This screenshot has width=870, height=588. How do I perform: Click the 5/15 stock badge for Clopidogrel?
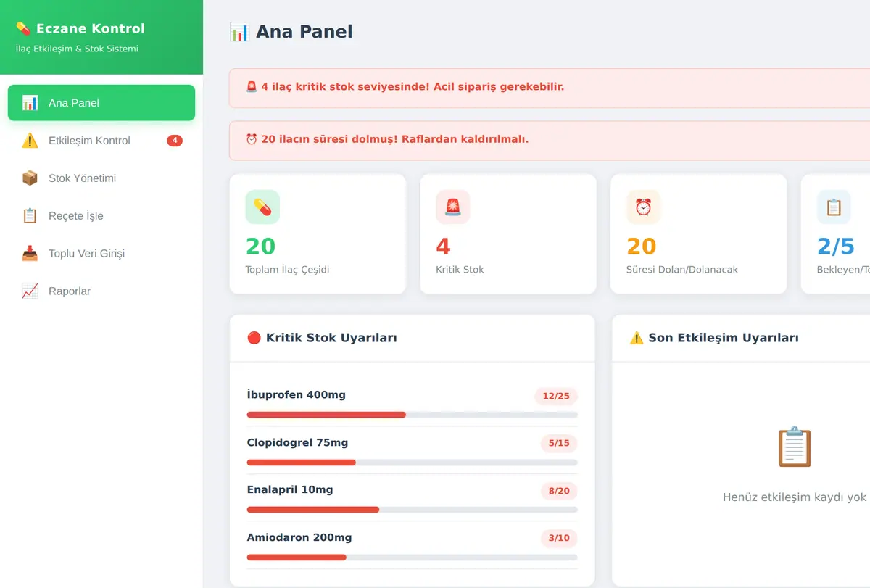[559, 443]
